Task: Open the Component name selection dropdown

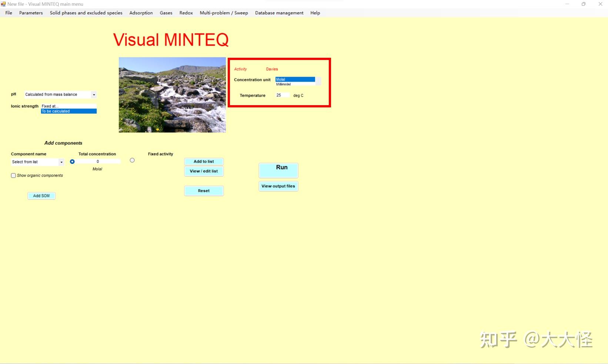Action: pos(61,162)
